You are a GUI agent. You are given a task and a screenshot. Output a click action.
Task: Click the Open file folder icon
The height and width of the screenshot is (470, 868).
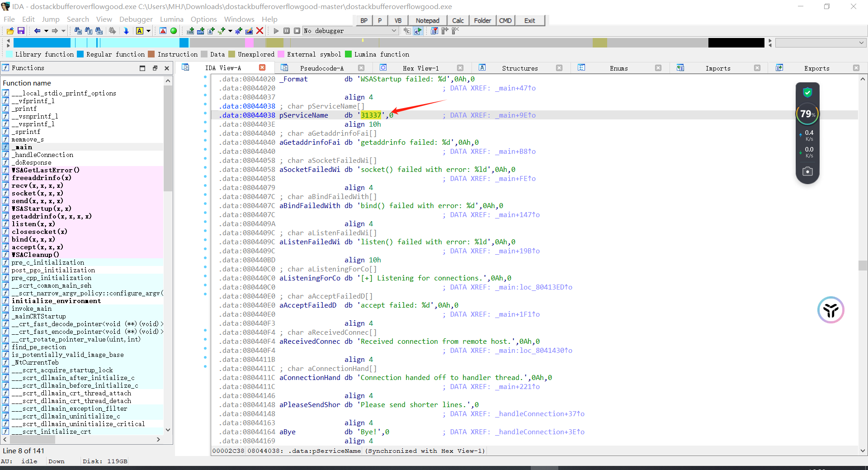10,31
